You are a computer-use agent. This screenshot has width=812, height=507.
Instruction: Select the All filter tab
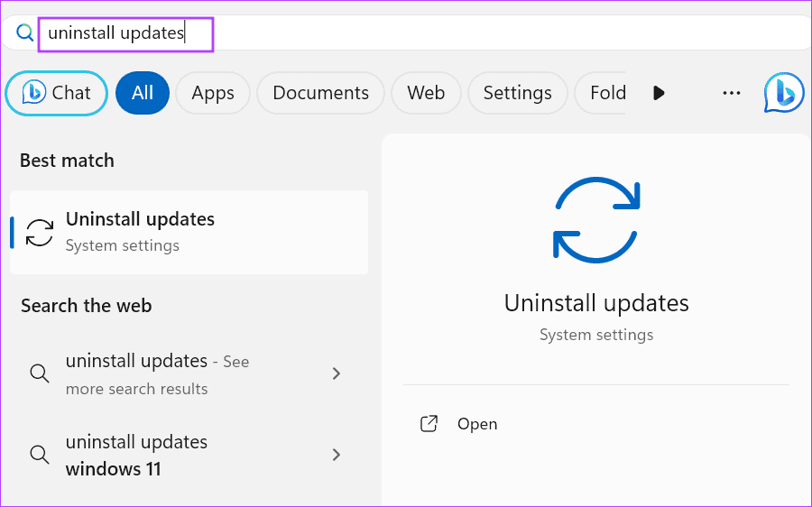coord(143,93)
